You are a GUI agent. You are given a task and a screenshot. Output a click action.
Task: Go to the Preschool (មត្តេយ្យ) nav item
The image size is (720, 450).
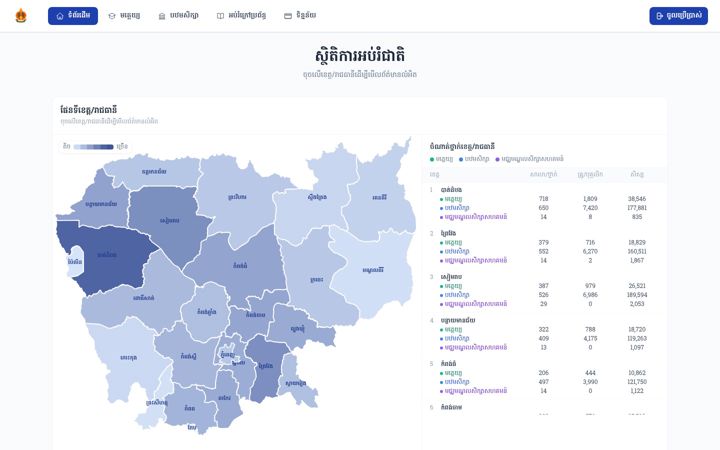click(124, 16)
